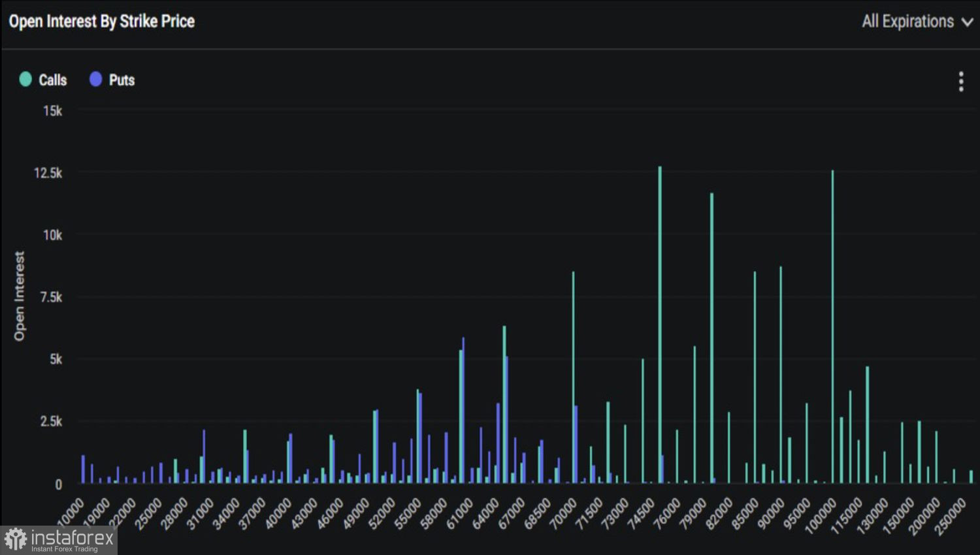The image size is (980, 555).
Task: Click the 2.5k y-axis label
Action: (x=50, y=421)
